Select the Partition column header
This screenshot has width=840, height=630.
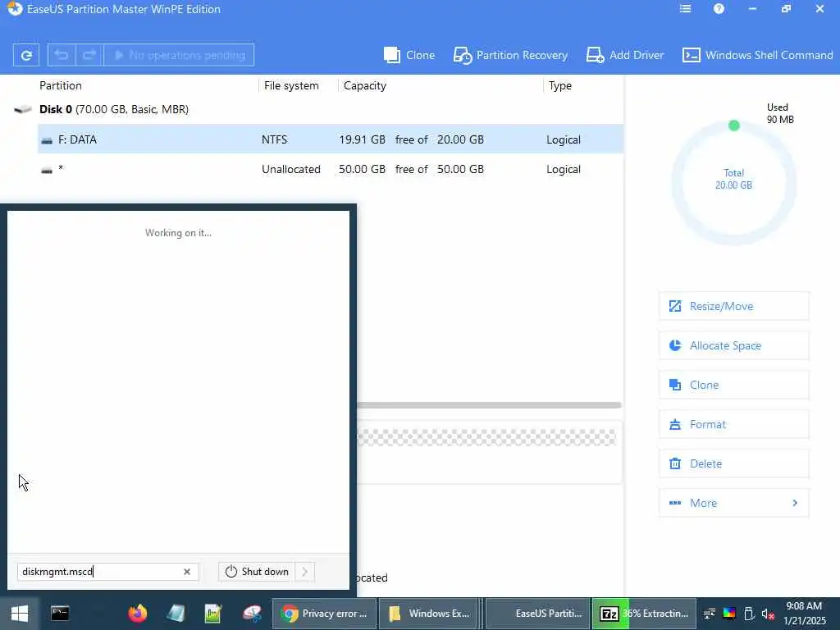(61, 85)
